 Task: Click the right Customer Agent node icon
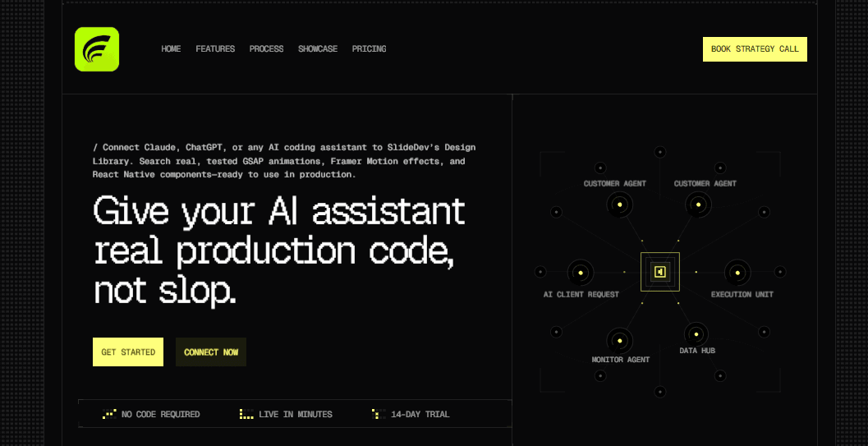698,205
